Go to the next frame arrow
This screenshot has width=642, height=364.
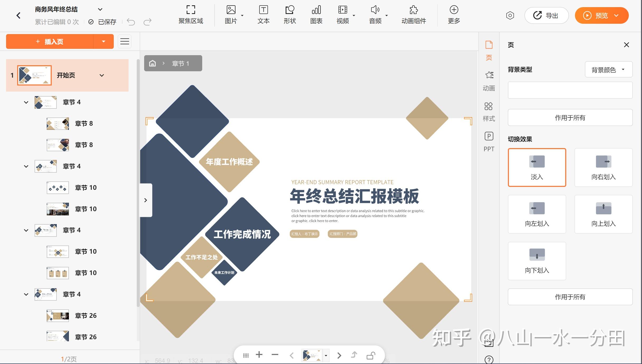coord(339,355)
